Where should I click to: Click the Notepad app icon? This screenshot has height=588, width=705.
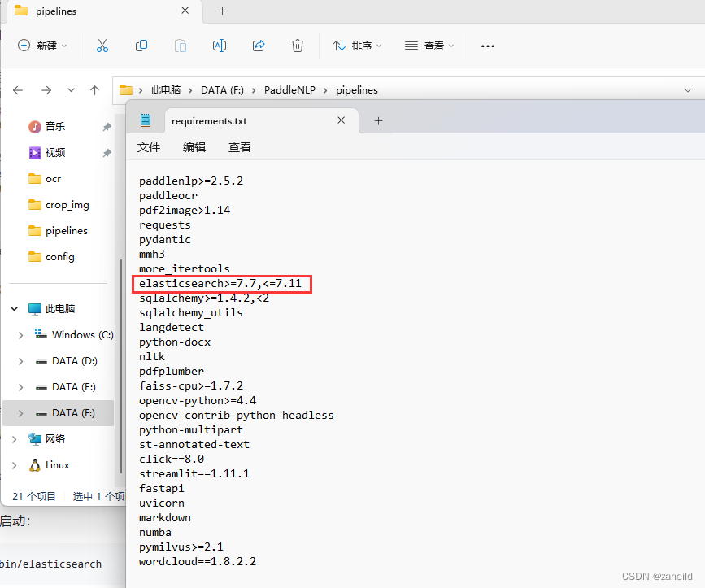click(x=146, y=120)
